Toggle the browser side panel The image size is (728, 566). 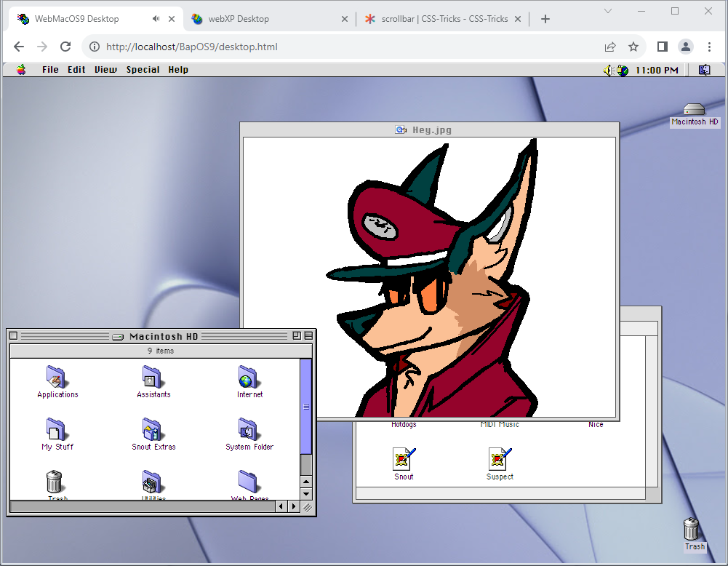pos(663,47)
